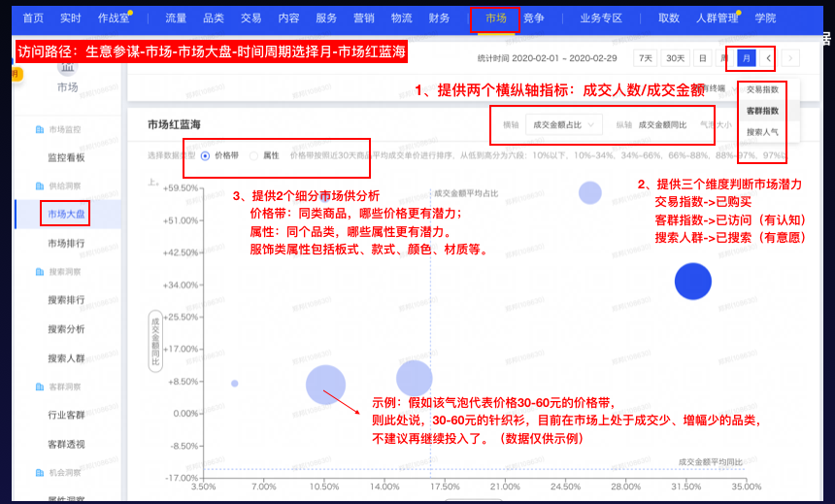Go to previous period with left arrow
This screenshot has width=835, height=504.
(769, 58)
